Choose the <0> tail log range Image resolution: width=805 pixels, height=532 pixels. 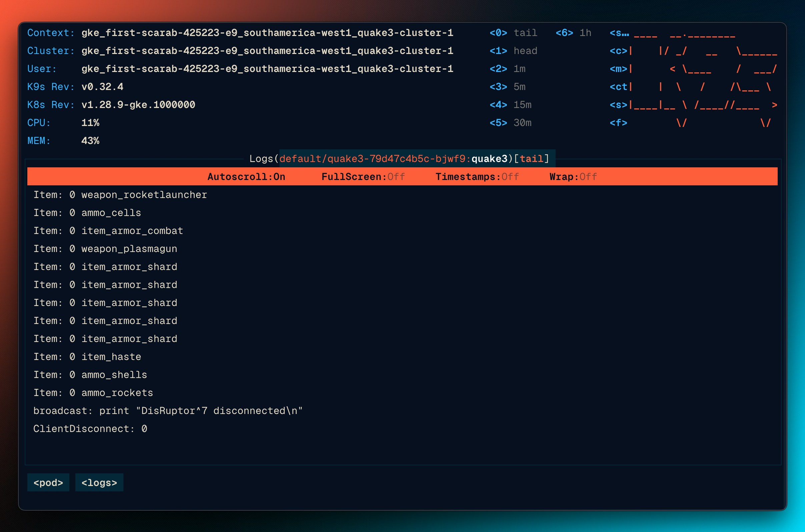point(513,33)
